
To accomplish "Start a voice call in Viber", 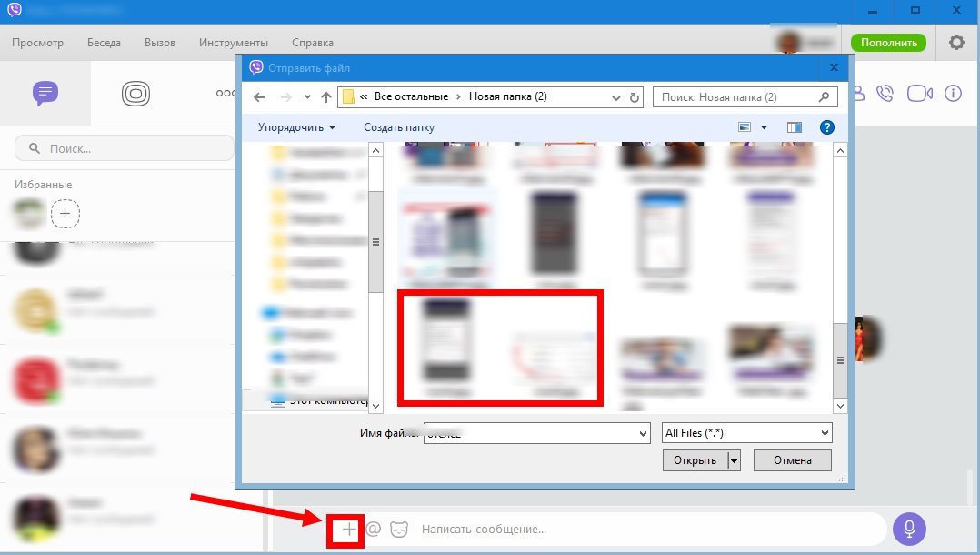I will point(885,94).
